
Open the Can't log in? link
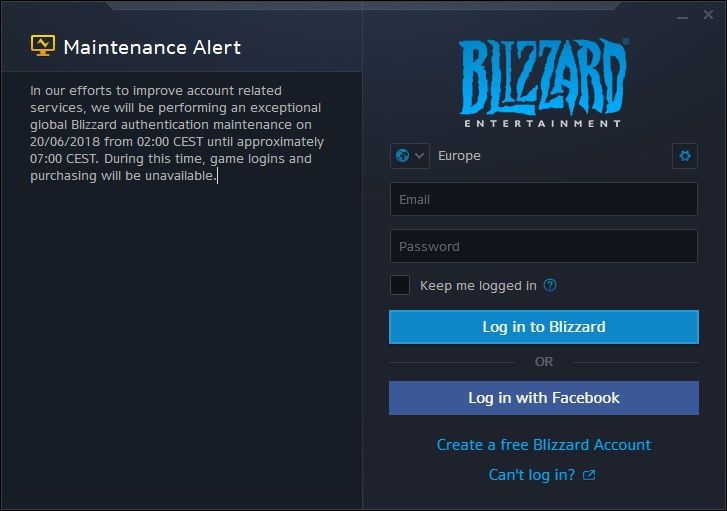[531, 475]
